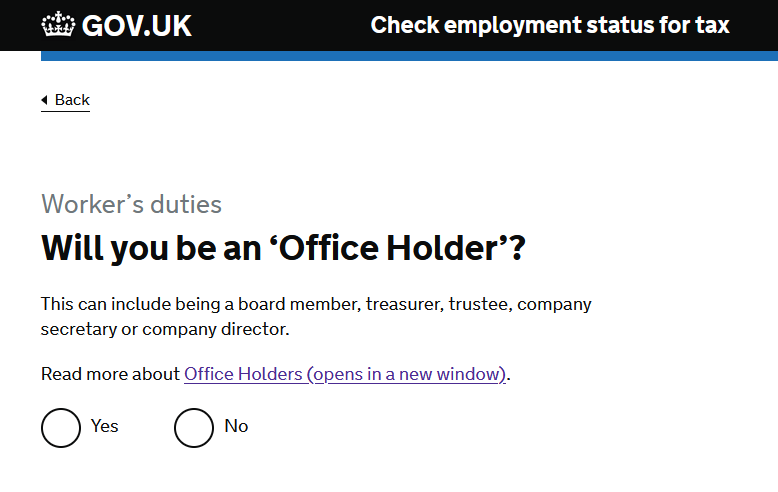Select the Yes radio button
This screenshot has height=492, width=778.
click(x=61, y=428)
